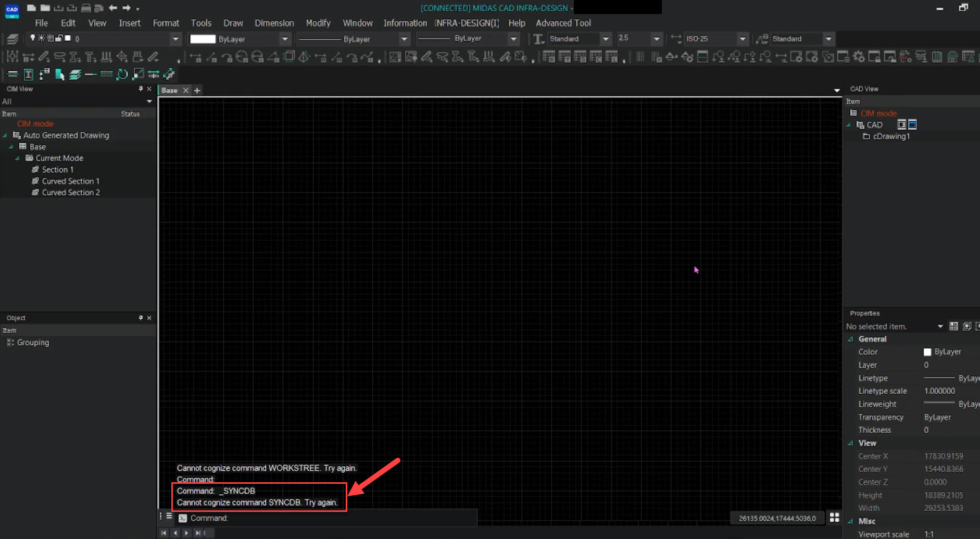Click the green book icon in right toolbar

click(937, 57)
